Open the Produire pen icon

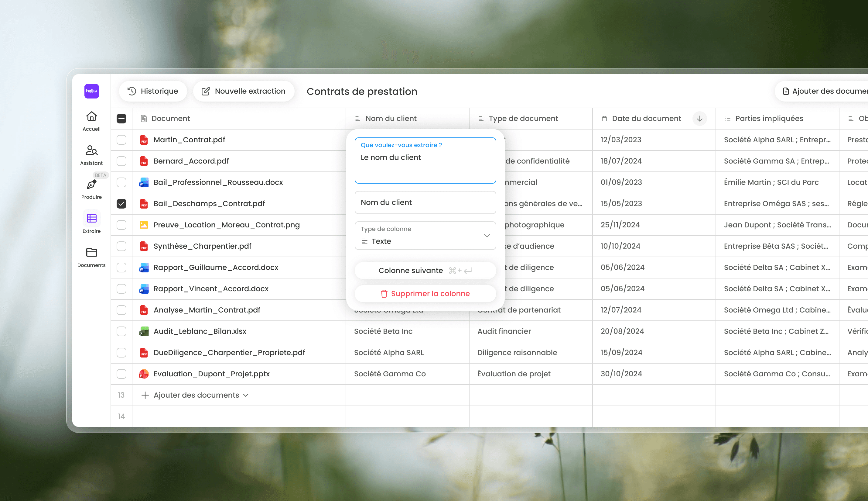(91, 185)
